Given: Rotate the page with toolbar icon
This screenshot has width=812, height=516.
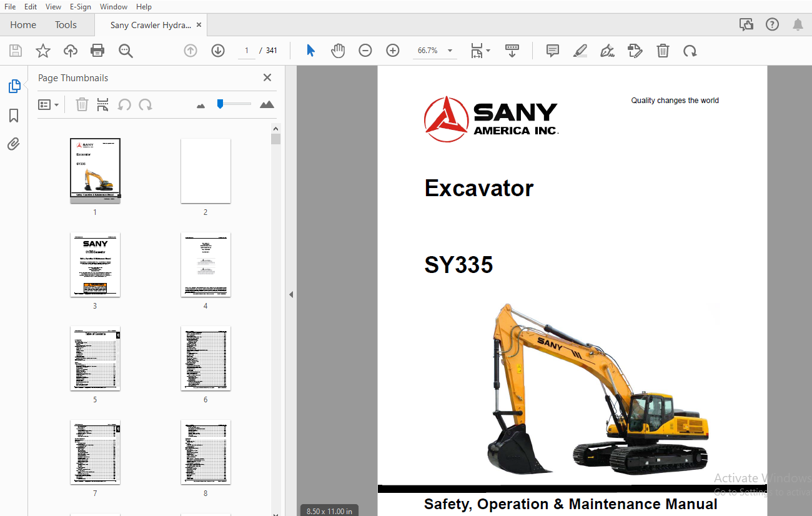Looking at the screenshot, I should coord(690,51).
